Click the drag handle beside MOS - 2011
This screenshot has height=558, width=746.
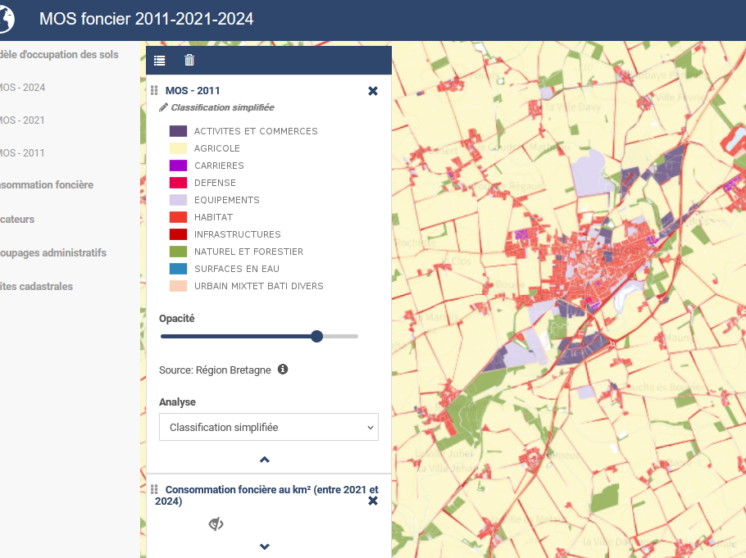pyautogui.click(x=155, y=91)
